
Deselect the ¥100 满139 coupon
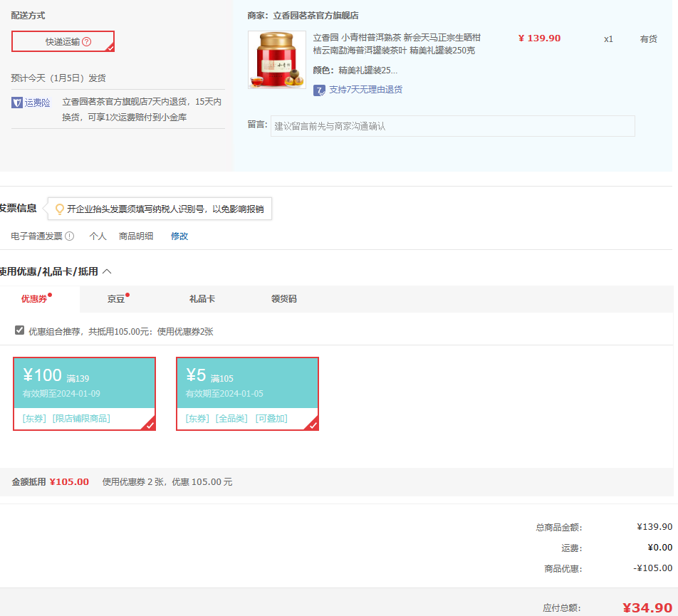coord(84,394)
